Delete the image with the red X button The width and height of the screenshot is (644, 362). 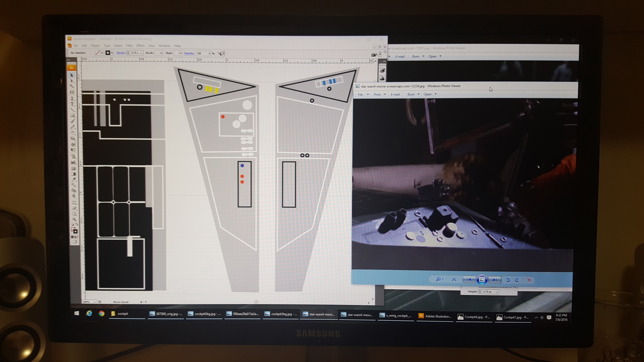point(529,280)
